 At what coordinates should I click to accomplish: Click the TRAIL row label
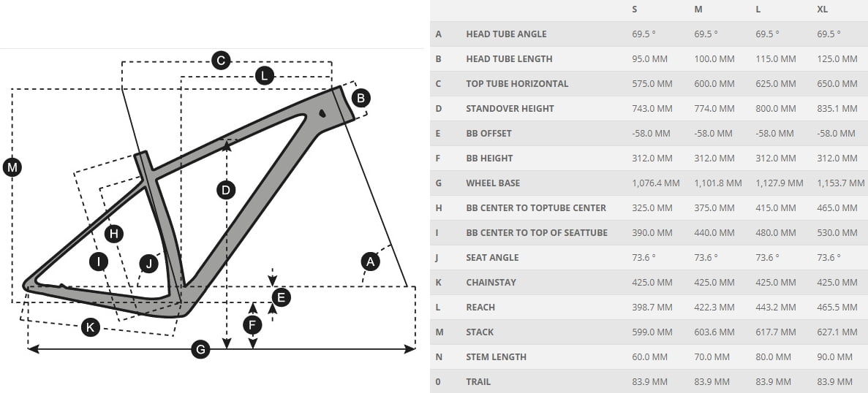tap(478, 382)
